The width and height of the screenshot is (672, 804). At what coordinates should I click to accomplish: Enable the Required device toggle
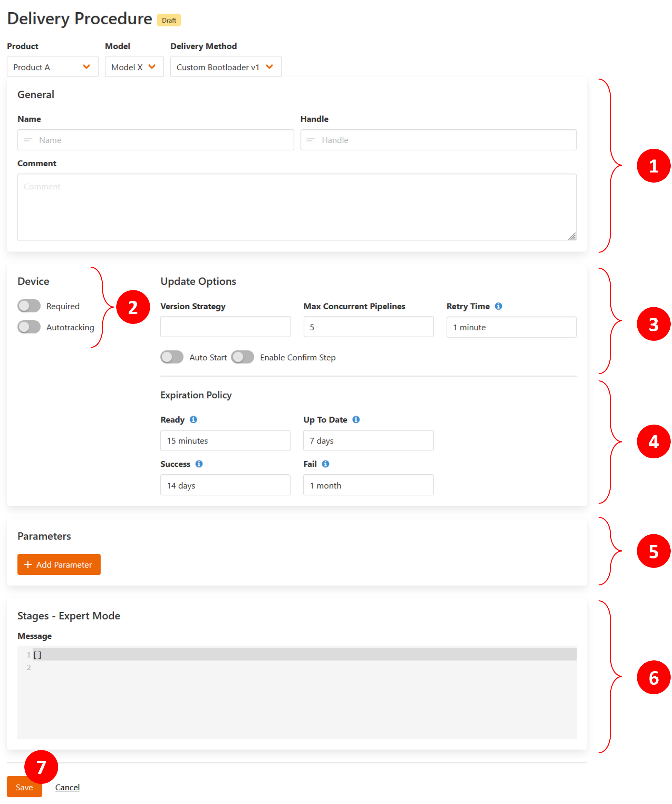tap(29, 306)
